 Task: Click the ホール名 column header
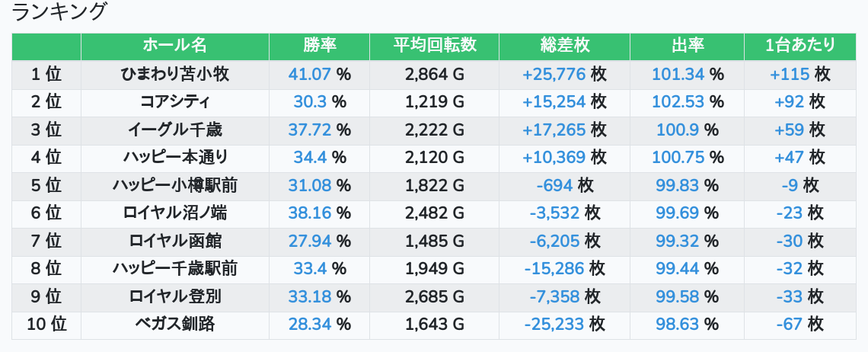pos(174,46)
